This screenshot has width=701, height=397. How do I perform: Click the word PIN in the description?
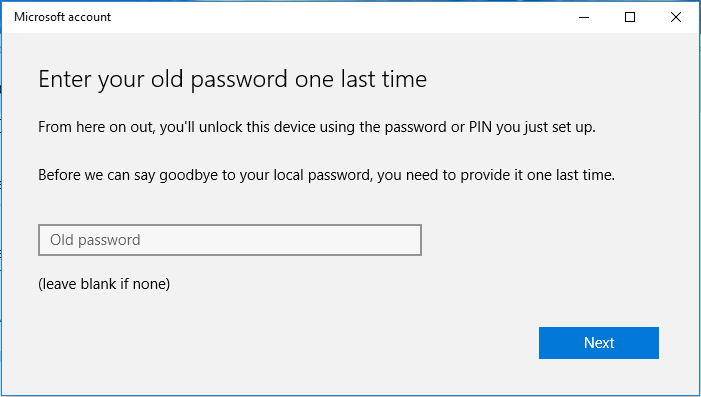(480, 127)
